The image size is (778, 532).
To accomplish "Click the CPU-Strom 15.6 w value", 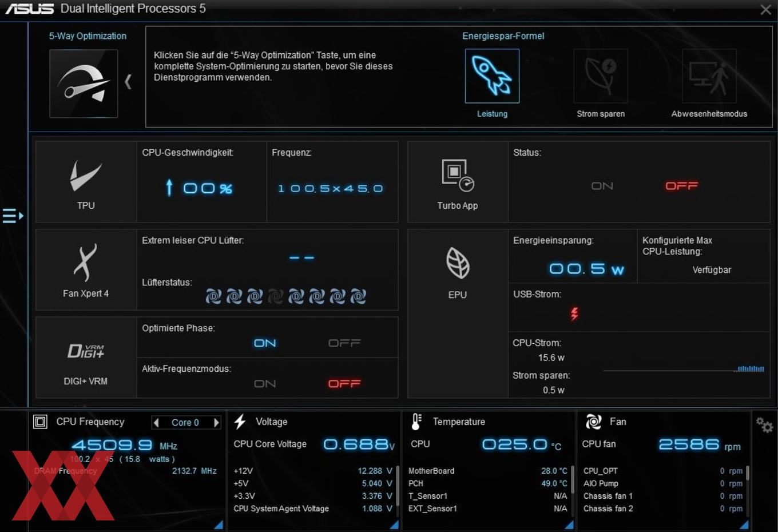I will point(551,358).
